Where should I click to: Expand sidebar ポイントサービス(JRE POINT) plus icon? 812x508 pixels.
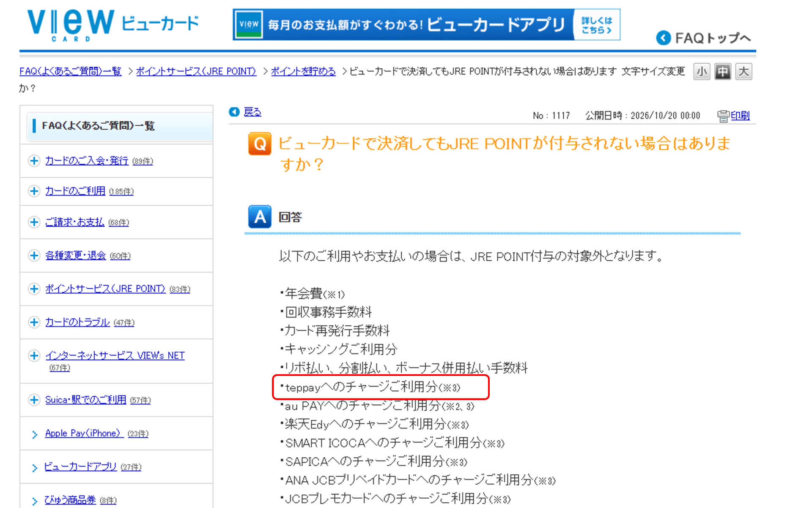point(34,289)
